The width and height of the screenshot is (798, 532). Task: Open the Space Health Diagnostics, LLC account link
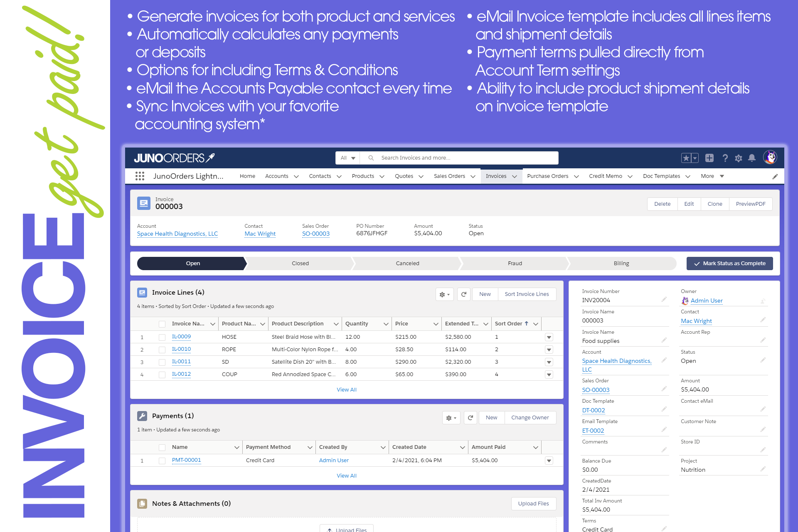click(x=177, y=234)
